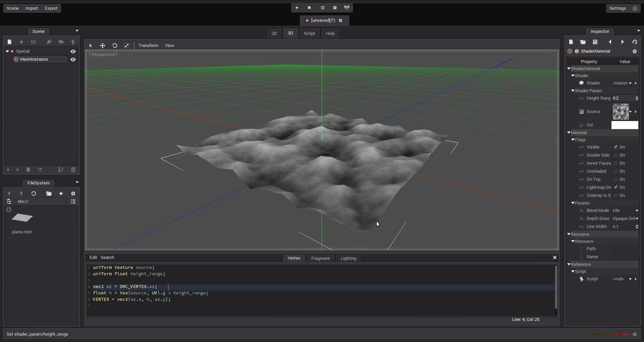Duplicate the selected node icon
This screenshot has height=342, width=644.
click(x=28, y=170)
